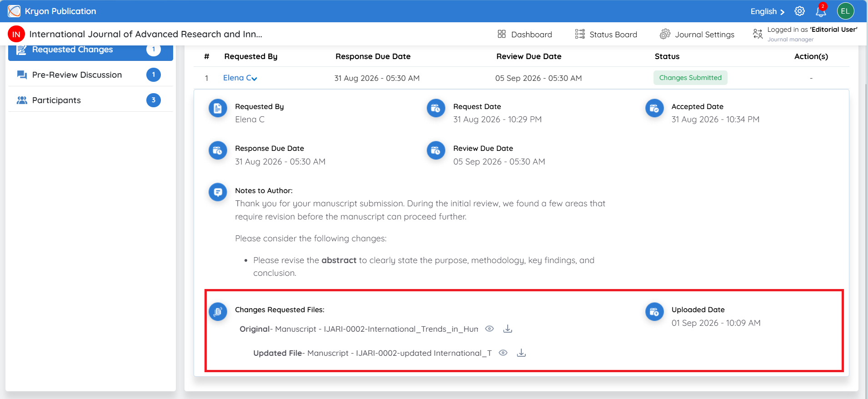Click the Changes Requested Files icon
868x399 pixels.
(218, 311)
